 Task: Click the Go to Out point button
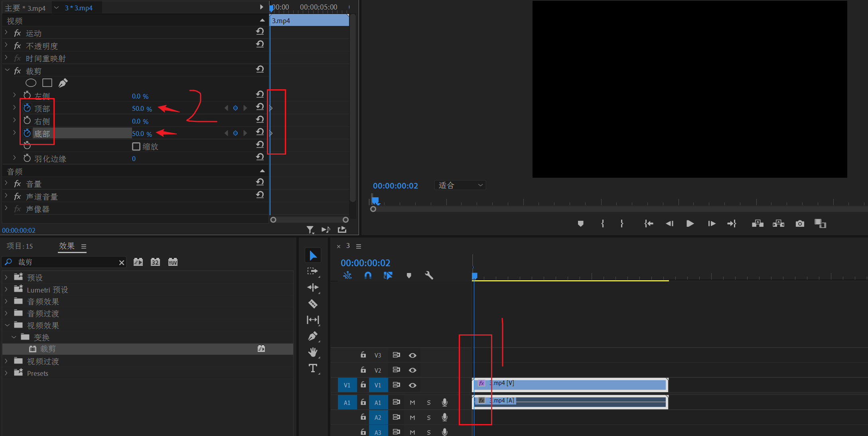point(732,224)
